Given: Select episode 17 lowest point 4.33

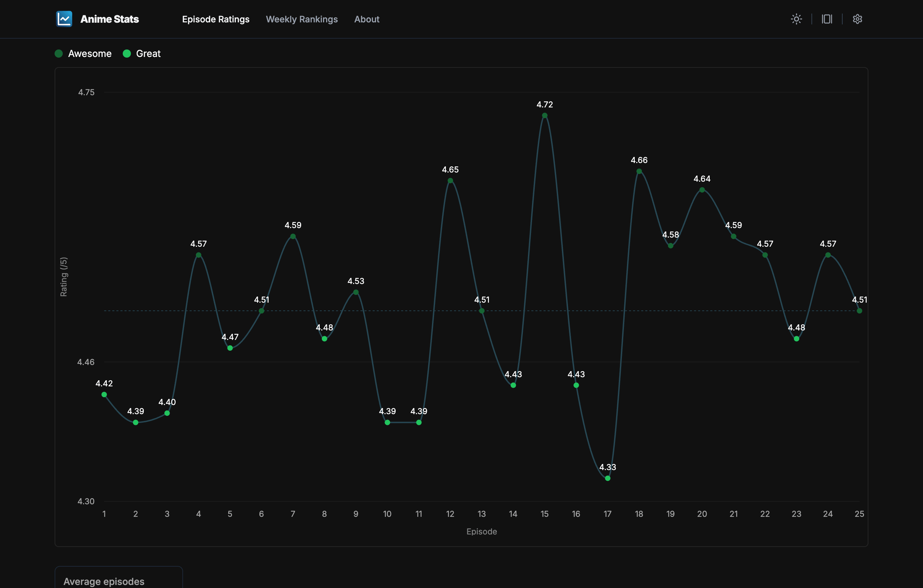Looking at the screenshot, I should coord(607,478).
